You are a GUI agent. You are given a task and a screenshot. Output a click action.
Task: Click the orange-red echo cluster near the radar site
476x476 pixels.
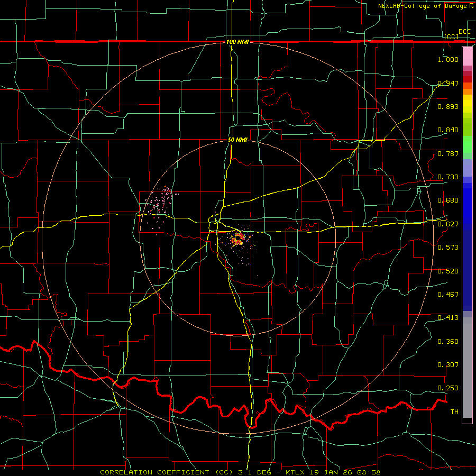coord(237,239)
